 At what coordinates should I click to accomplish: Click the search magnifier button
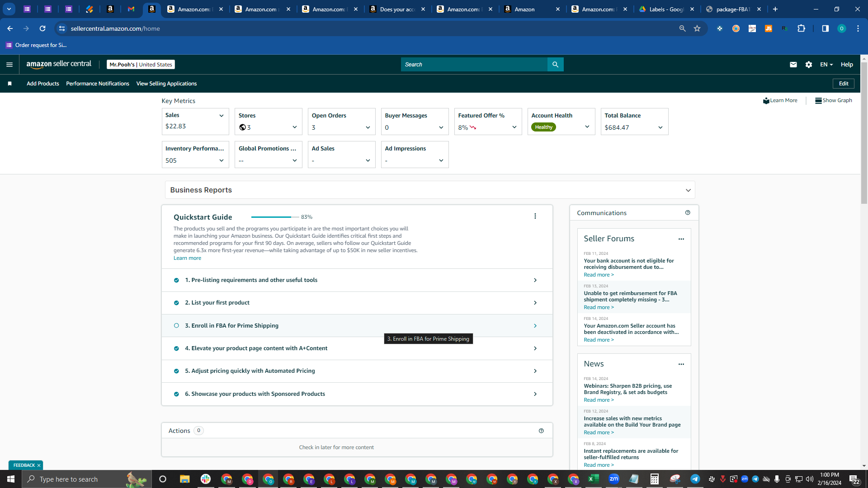[555, 65]
